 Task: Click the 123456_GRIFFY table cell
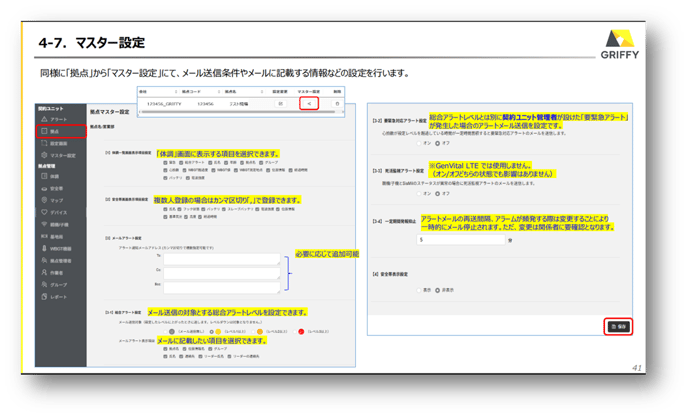pos(164,104)
